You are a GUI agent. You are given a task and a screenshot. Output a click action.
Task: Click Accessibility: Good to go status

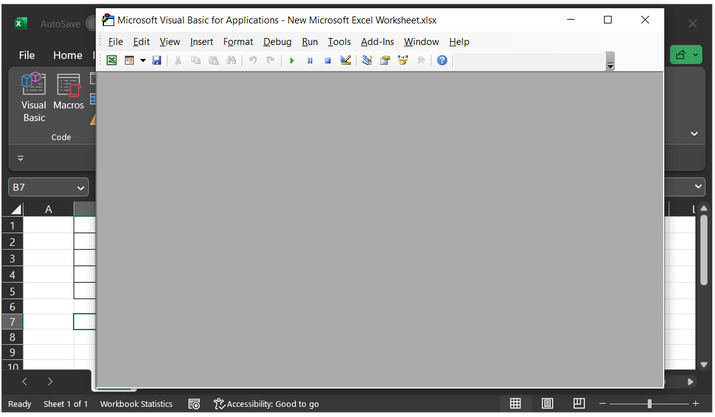click(x=266, y=404)
